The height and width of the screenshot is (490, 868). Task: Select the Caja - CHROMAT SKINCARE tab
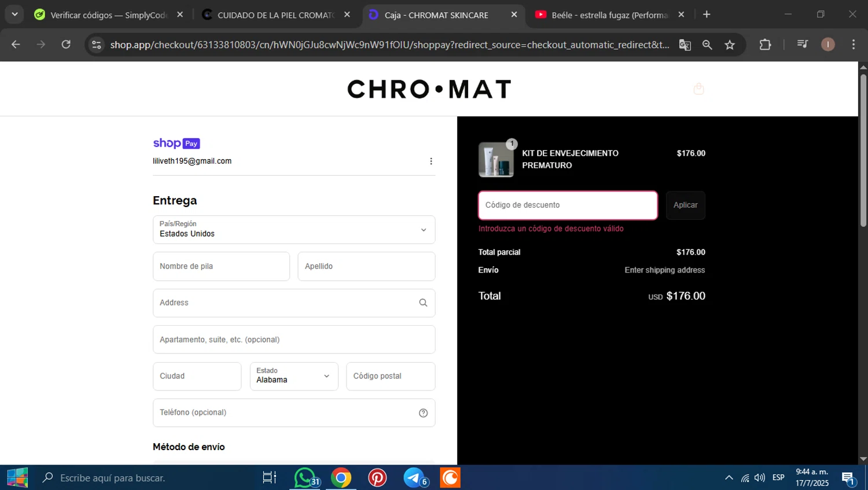(x=437, y=15)
